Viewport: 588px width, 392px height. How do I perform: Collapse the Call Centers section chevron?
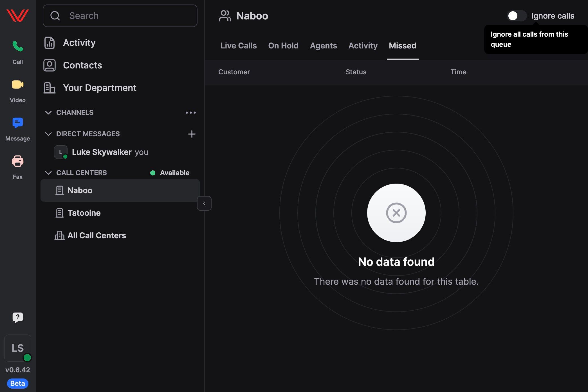click(x=48, y=173)
